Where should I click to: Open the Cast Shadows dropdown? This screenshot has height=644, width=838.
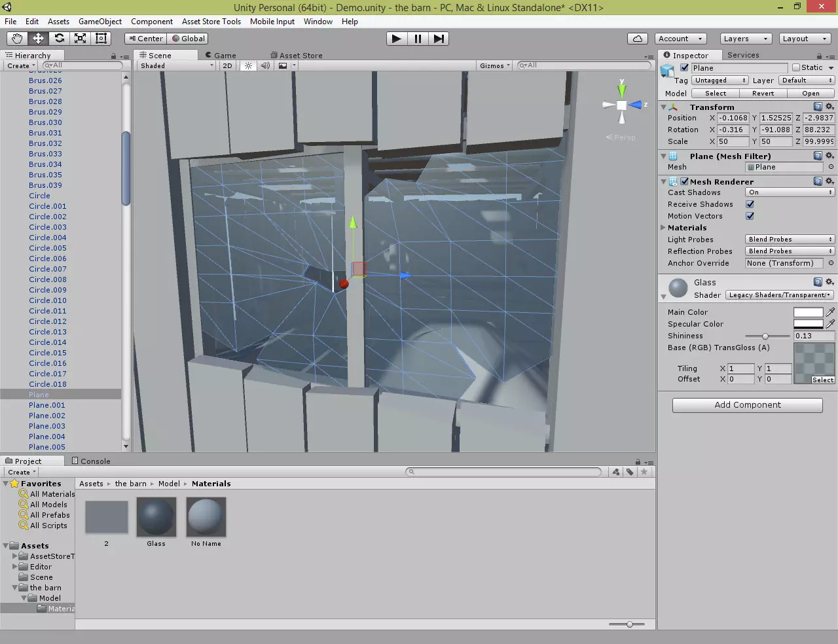(790, 192)
